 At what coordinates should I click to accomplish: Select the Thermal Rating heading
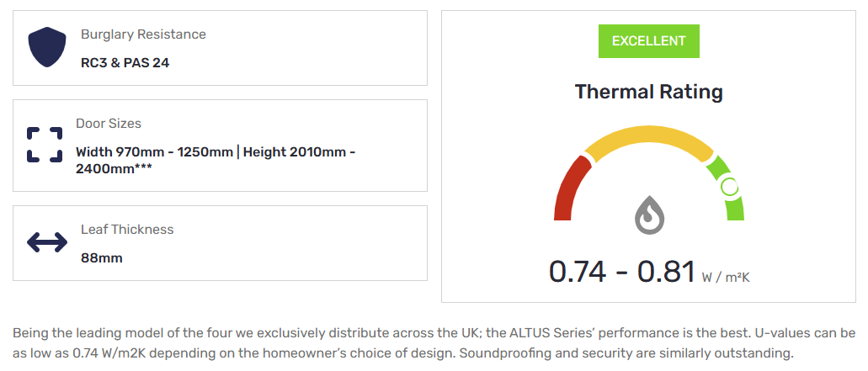pos(649,91)
